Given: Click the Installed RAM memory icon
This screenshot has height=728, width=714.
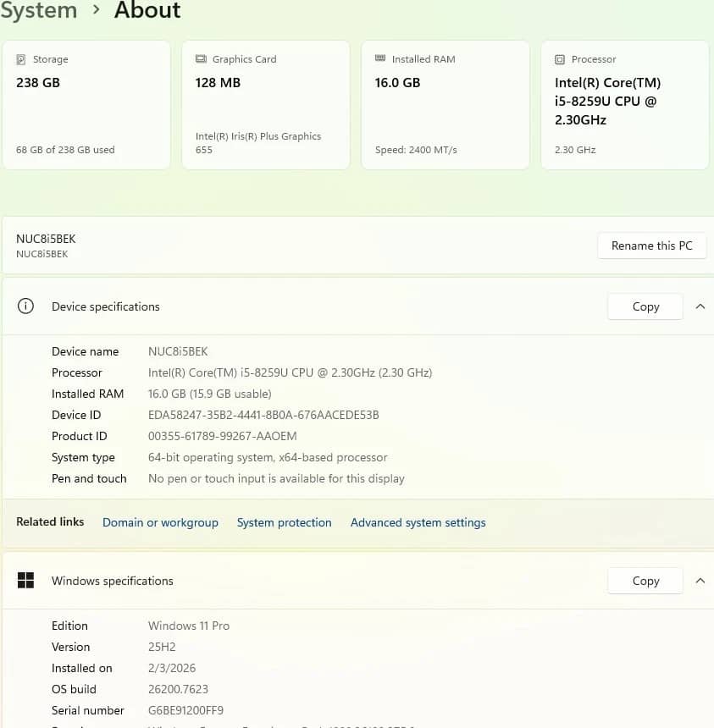Looking at the screenshot, I should point(380,58).
